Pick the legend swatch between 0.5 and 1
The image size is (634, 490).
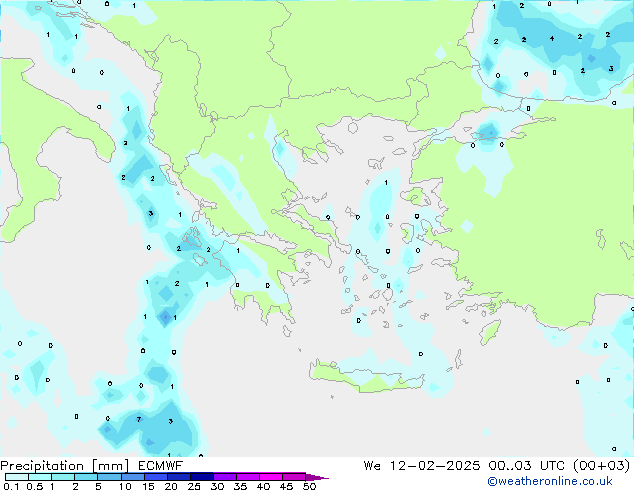(40, 477)
